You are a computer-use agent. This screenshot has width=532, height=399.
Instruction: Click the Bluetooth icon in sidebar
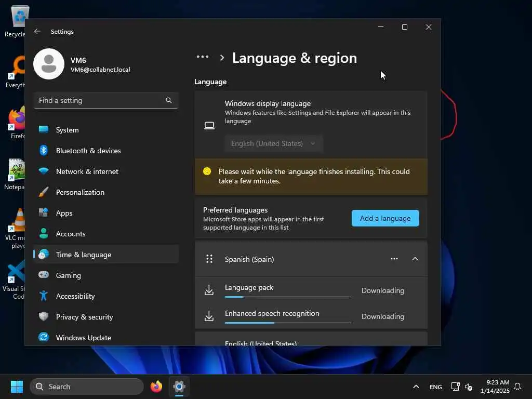click(x=44, y=150)
